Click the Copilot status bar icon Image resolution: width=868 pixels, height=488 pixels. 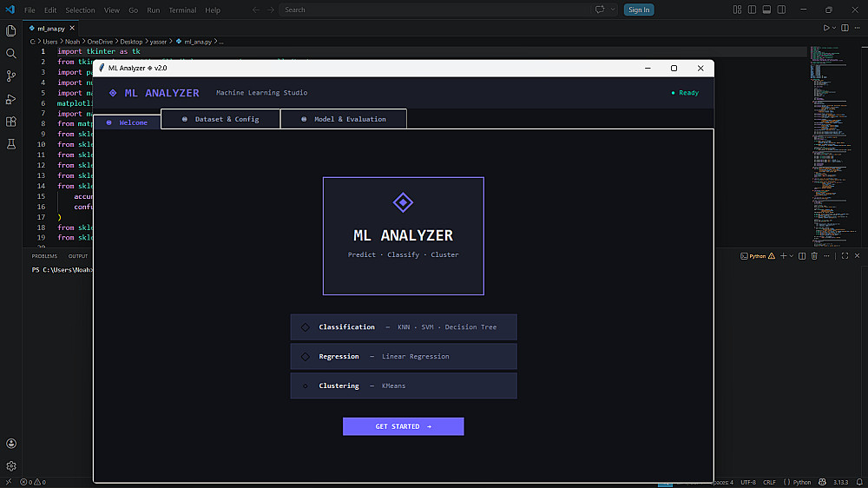[822, 483]
